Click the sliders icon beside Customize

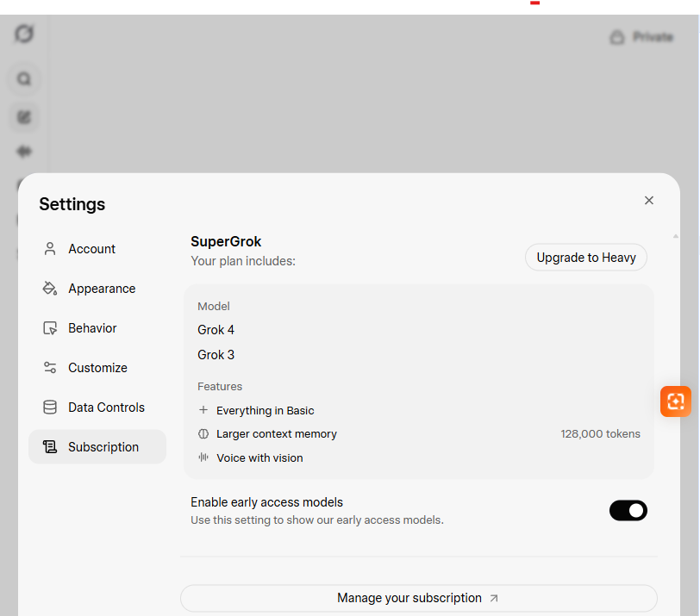(x=50, y=368)
